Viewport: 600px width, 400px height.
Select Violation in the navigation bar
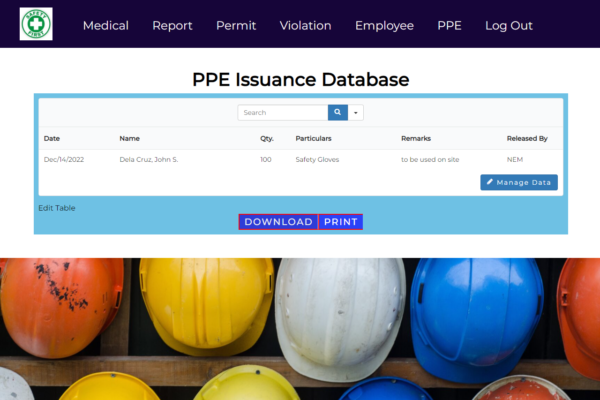point(305,26)
